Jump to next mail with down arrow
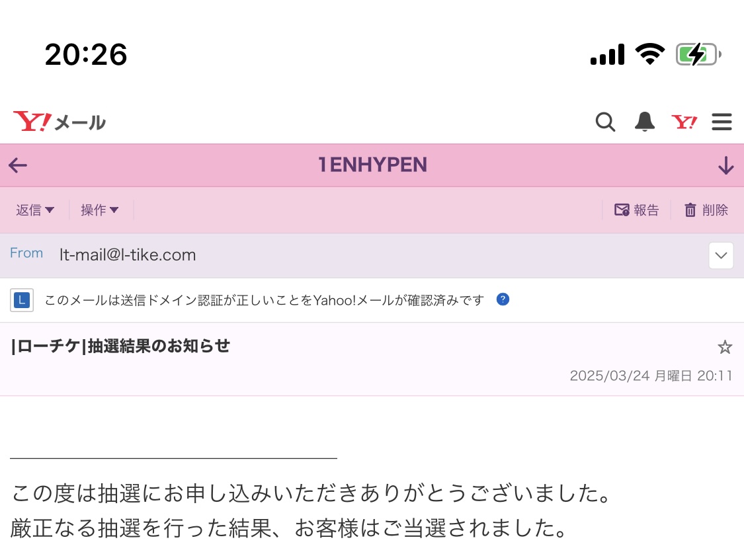The height and width of the screenshot is (560, 744). coord(725,165)
